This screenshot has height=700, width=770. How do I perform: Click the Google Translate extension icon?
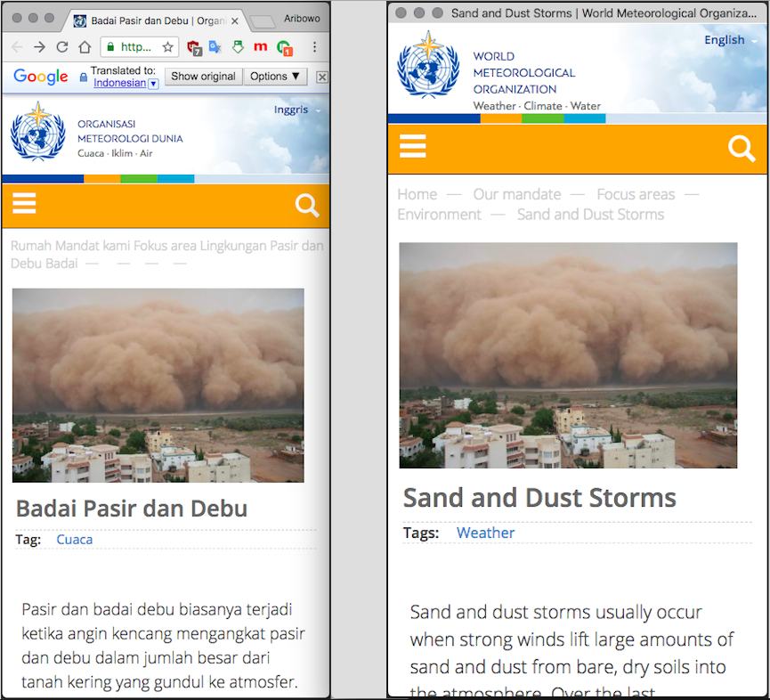[215, 47]
